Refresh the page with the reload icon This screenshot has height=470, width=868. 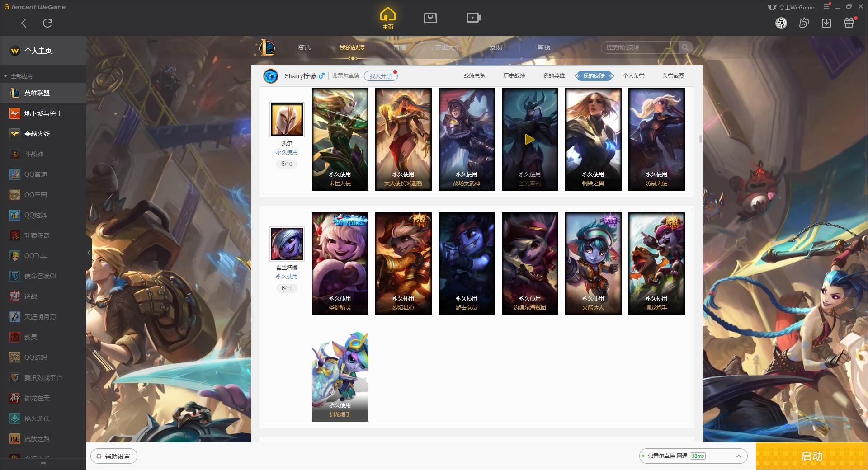point(47,23)
